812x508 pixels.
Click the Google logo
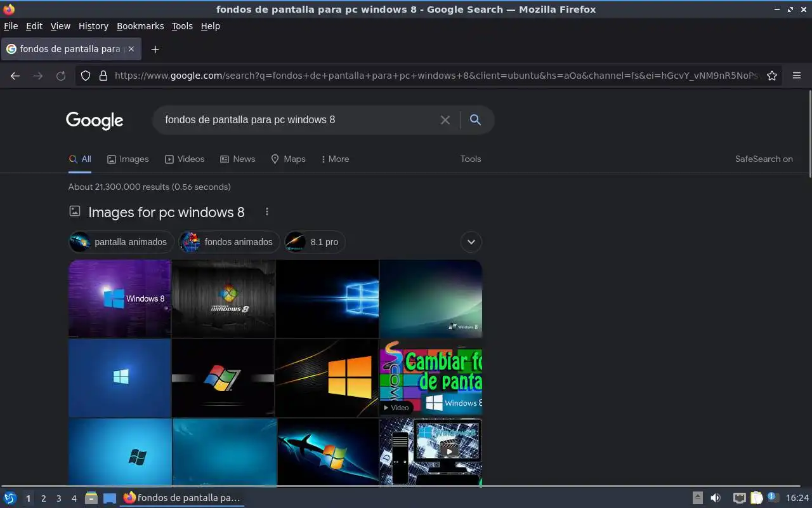click(95, 120)
